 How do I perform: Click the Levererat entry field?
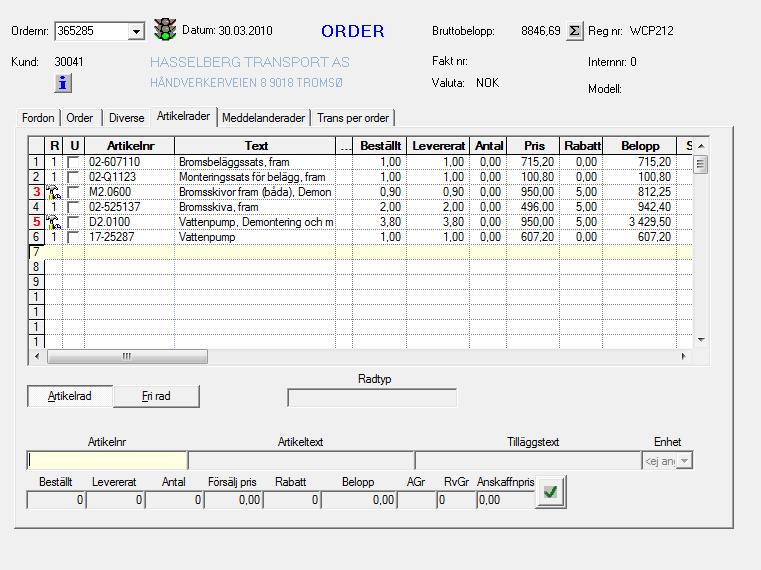[x=116, y=500]
